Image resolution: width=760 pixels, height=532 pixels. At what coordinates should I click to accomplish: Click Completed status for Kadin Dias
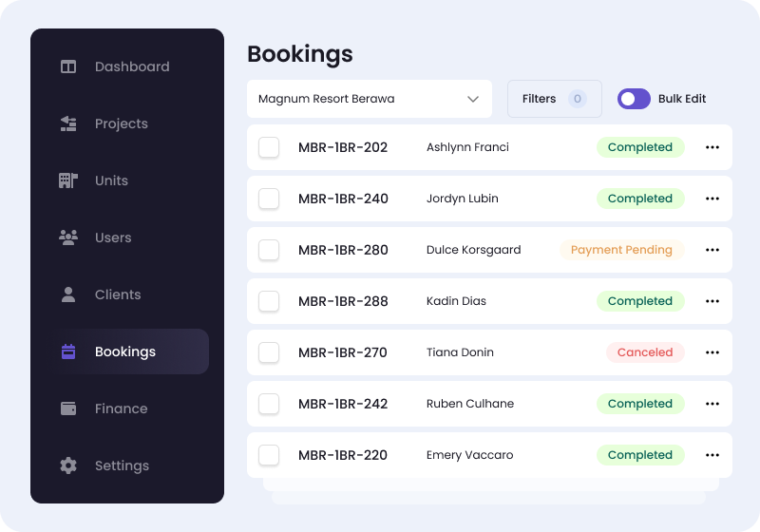(x=640, y=301)
